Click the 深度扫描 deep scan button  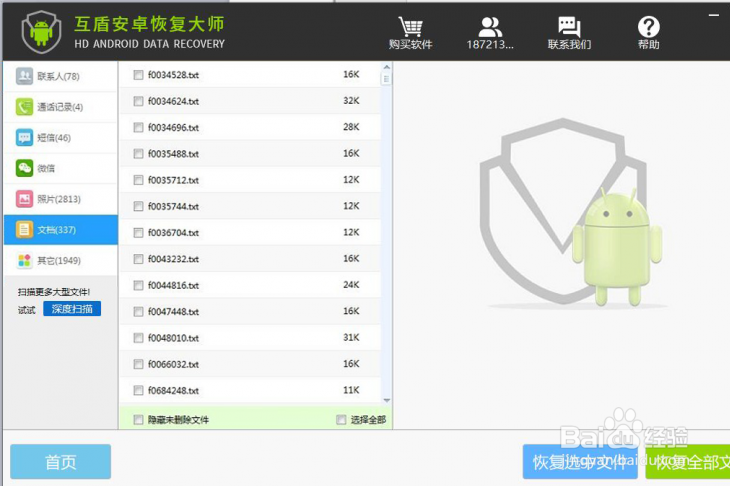click(72, 309)
